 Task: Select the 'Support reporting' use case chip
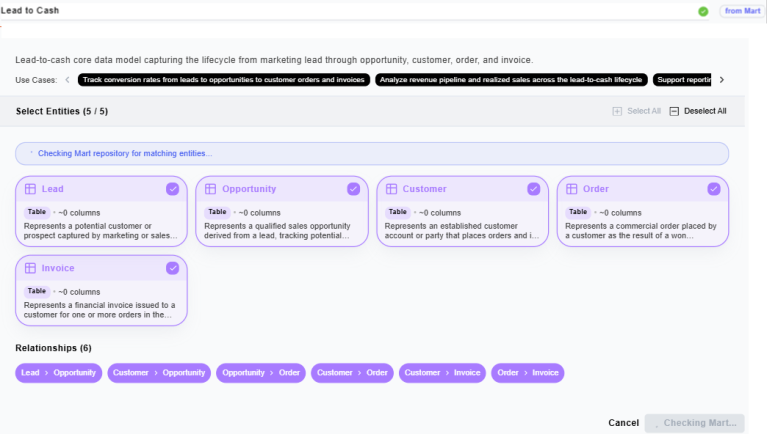683,80
